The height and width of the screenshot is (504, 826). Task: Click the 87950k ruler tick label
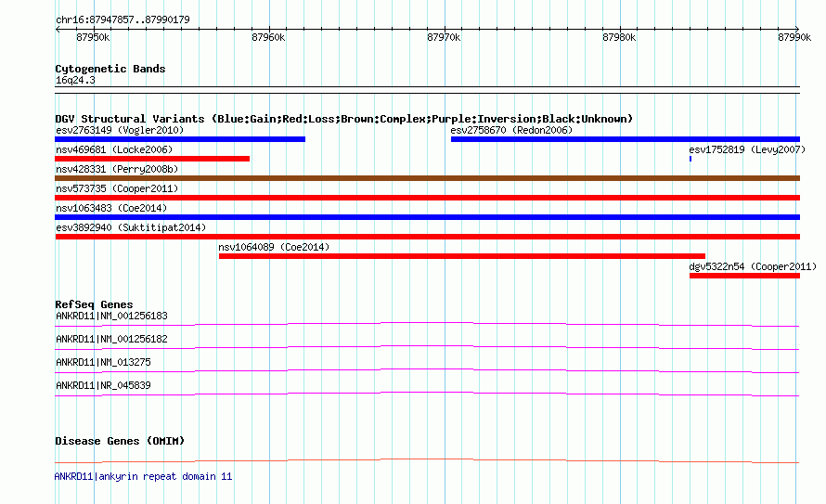click(x=93, y=37)
